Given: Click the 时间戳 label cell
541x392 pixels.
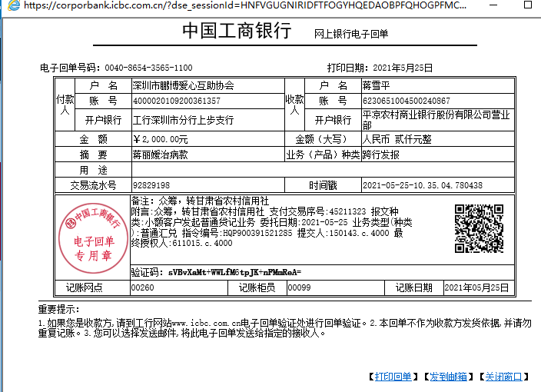Looking at the screenshot, I should [323, 185].
